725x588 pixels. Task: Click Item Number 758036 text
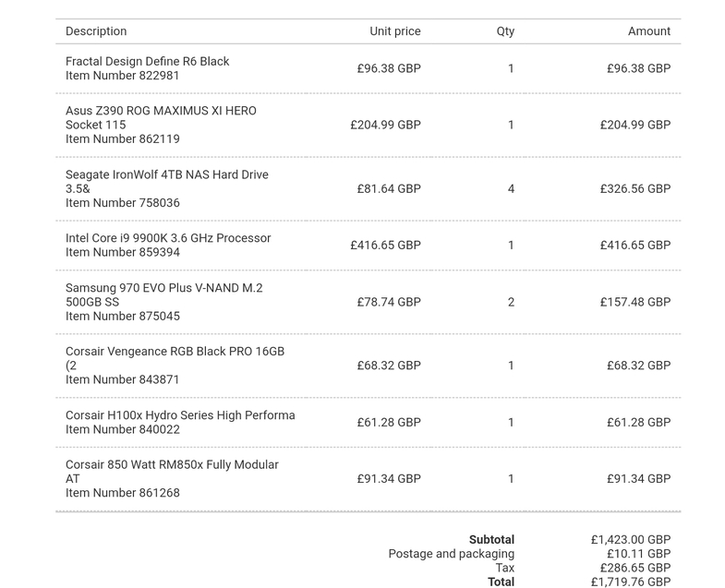(123, 203)
